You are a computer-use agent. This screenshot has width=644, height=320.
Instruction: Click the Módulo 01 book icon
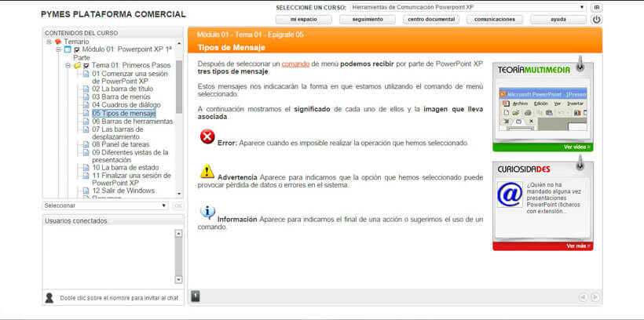coord(68,49)
